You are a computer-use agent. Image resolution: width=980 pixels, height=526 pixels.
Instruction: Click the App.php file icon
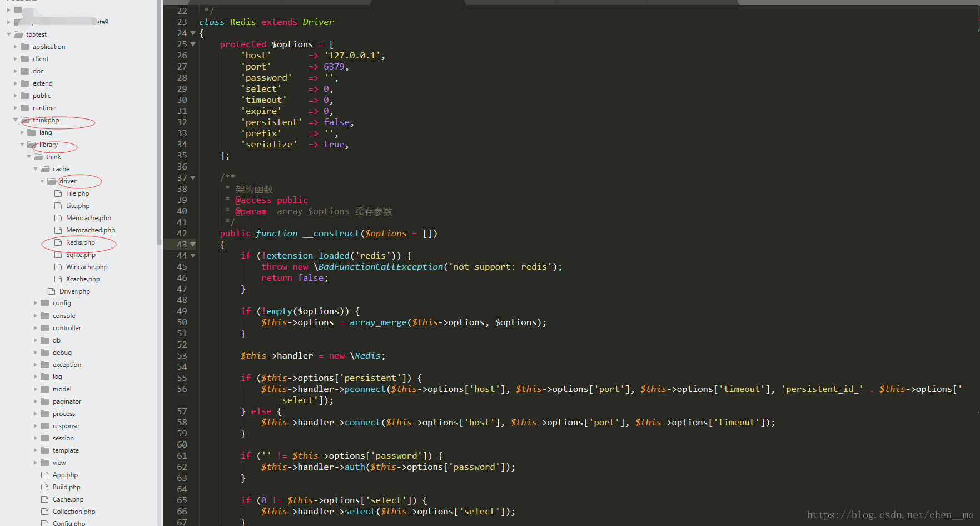click(45, 475)
